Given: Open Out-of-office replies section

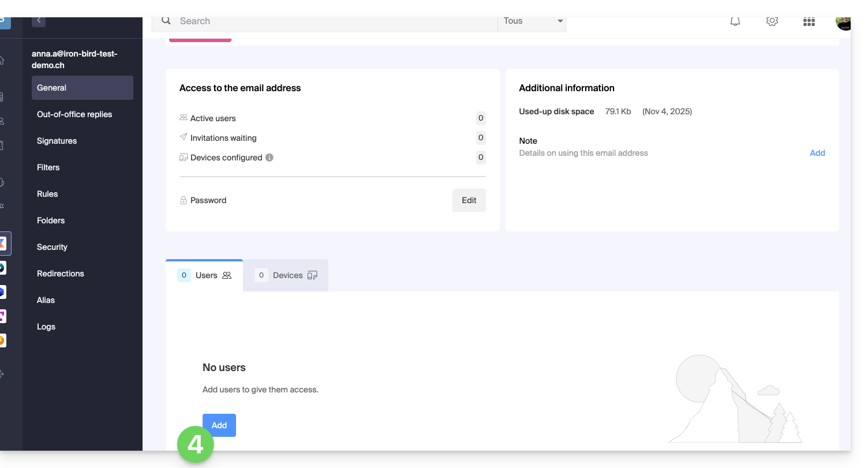Looking at the screenshot, I should pos(74,114).
